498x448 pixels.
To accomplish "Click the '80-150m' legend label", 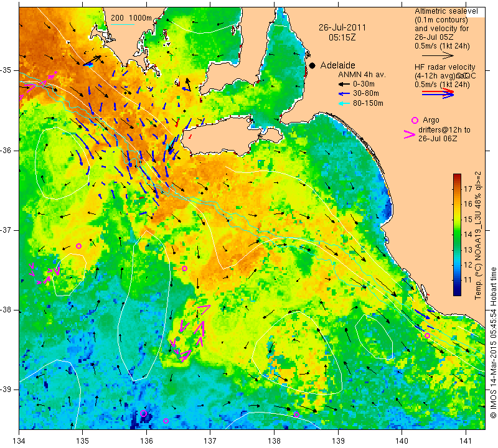I will pyautogui.click(x=368, y=103).
